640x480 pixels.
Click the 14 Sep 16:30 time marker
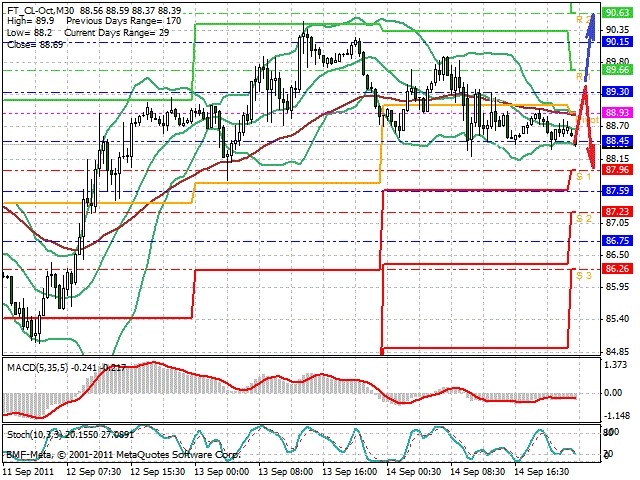542,472
